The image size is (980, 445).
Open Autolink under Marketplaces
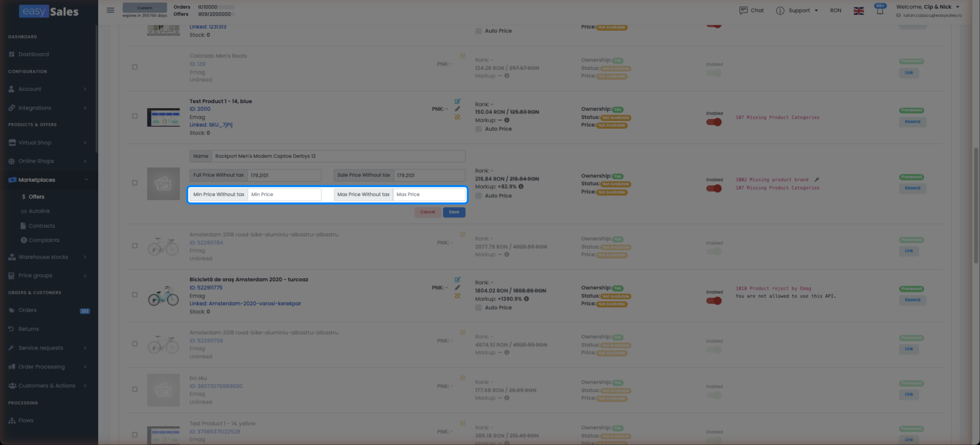click(x=39, y=211)
